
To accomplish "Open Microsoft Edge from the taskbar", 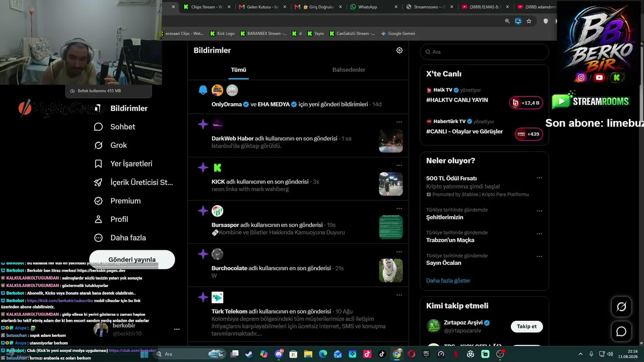I will click(x=323, y=354).
